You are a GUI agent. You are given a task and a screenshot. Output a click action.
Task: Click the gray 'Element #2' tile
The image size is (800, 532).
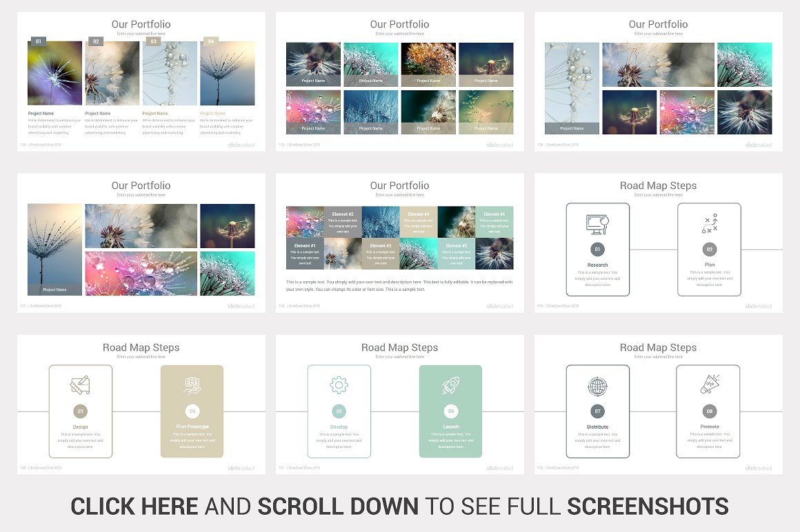coord(343,222)
